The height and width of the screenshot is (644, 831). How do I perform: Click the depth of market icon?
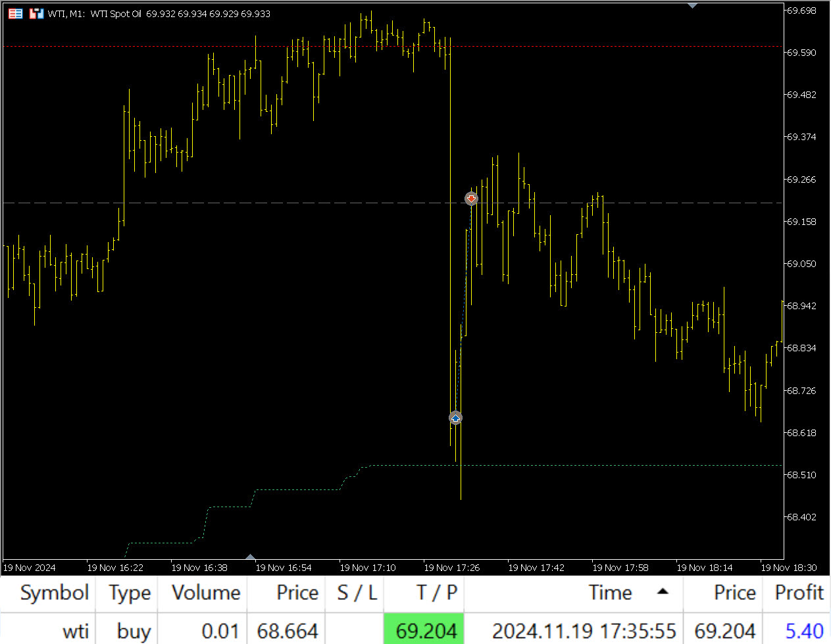pos(36,13)
